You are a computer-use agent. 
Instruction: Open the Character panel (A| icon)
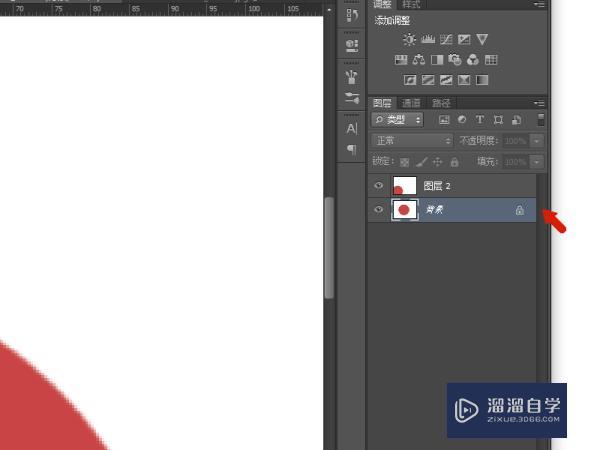[352, 129]
